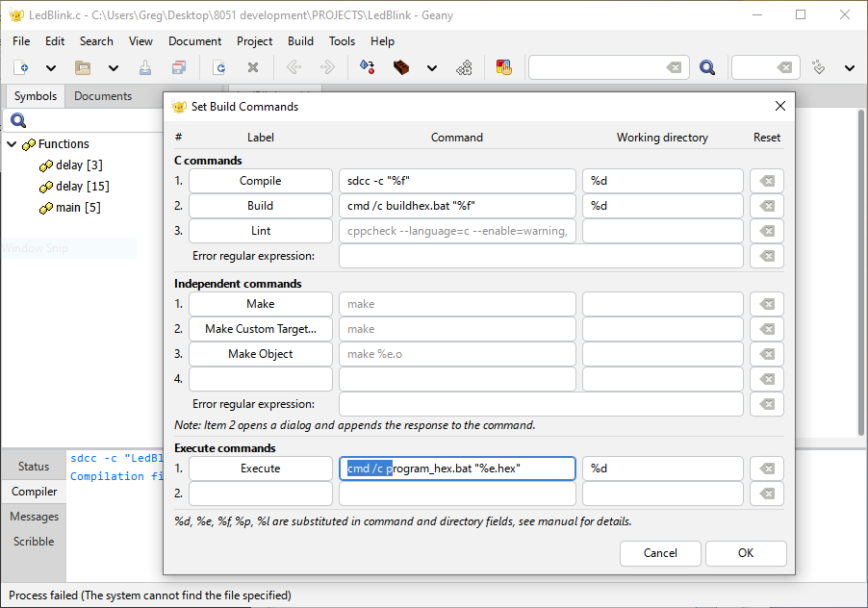The height and width of the screenshot is (608, 868).
Task: Click the Build label button
Action: pos(260,206)
